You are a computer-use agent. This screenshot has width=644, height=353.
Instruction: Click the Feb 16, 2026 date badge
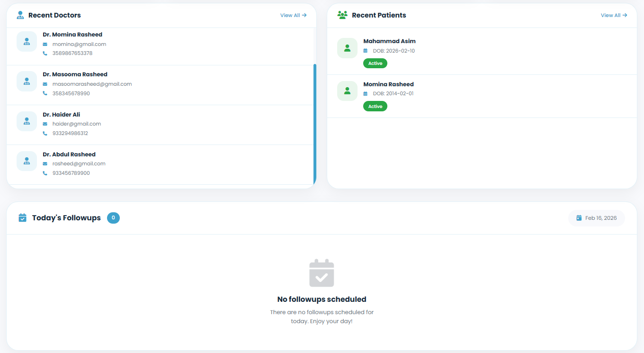(x=596, y=218)
